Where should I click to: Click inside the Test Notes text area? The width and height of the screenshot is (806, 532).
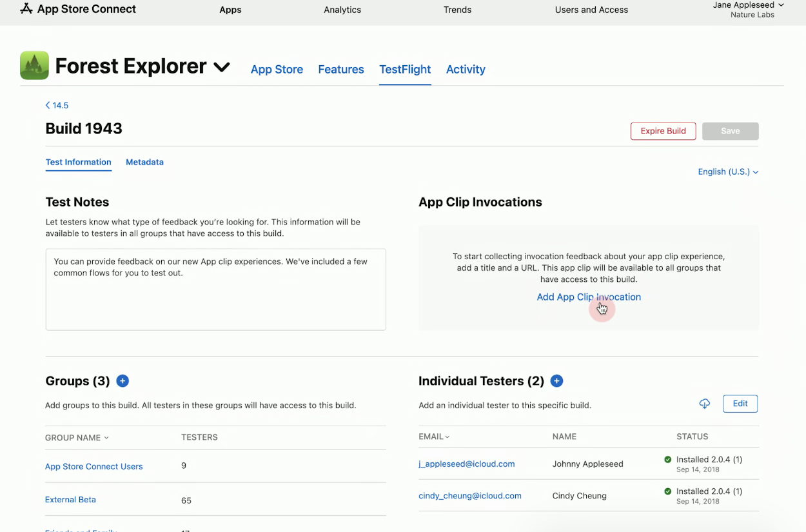coord(215,290)
